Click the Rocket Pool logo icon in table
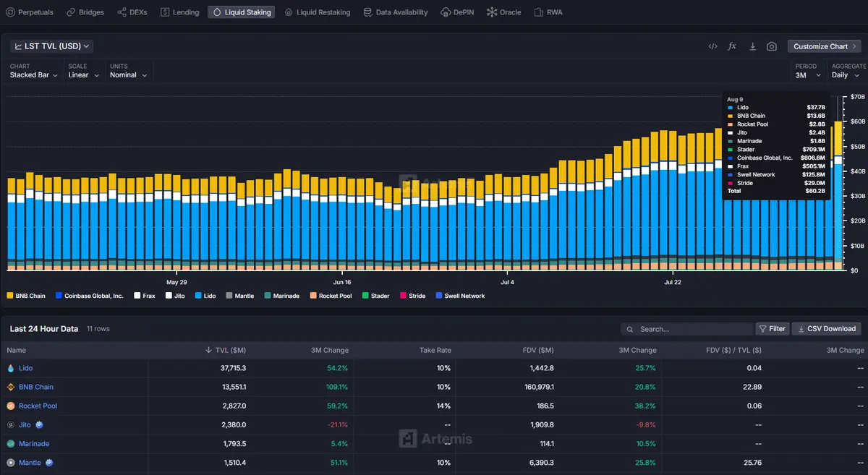The width and height of the screenshot is (868, 475). [10, 406]
